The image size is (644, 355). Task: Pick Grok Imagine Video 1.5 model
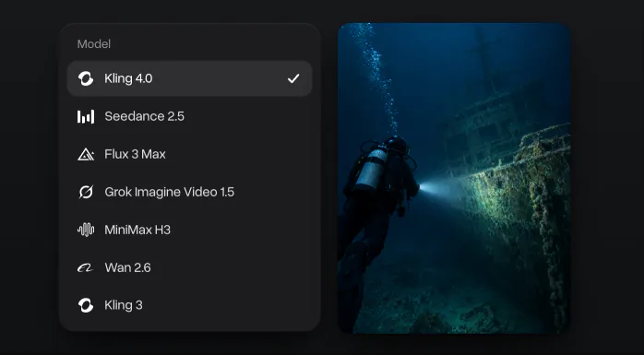[x=190, y=192]
